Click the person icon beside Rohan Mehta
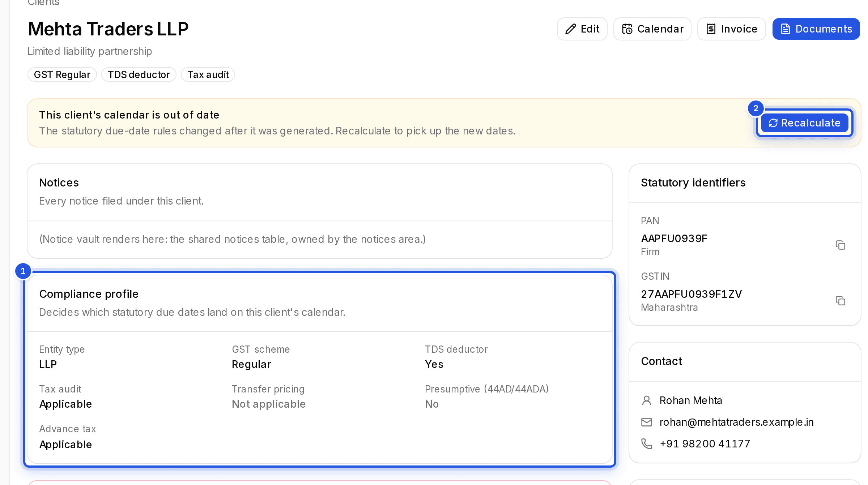Image resolution: width=868 pixels, height=485 pixels. pyautogui.click(x=647, y=400)
